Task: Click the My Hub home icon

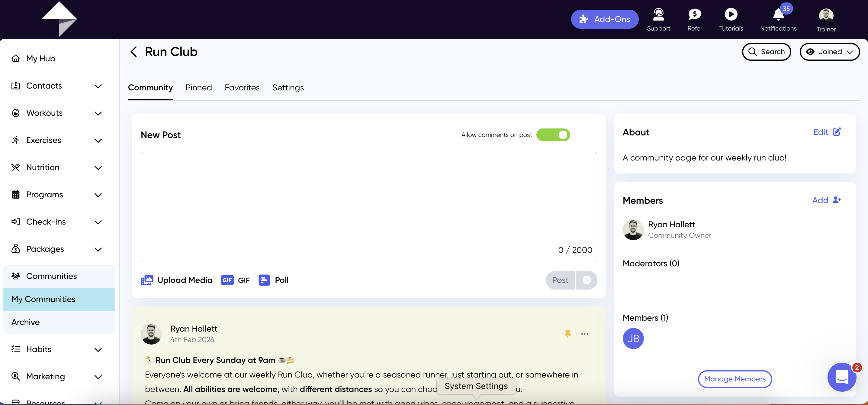Action: 15,58
